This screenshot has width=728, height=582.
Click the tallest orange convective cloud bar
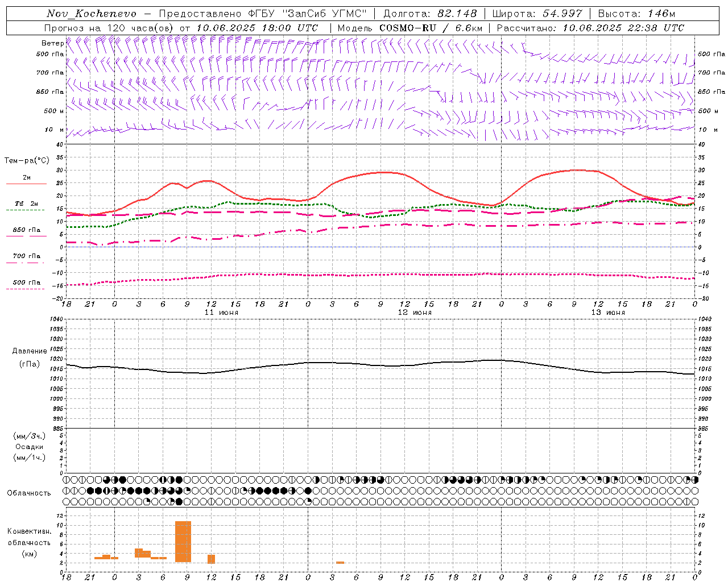pos(183,542)
